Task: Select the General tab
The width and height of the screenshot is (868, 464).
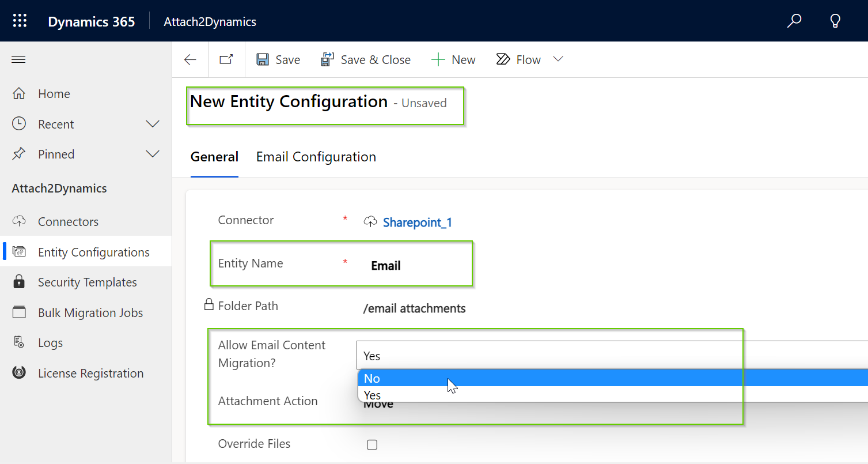Action: click(214, 156)
